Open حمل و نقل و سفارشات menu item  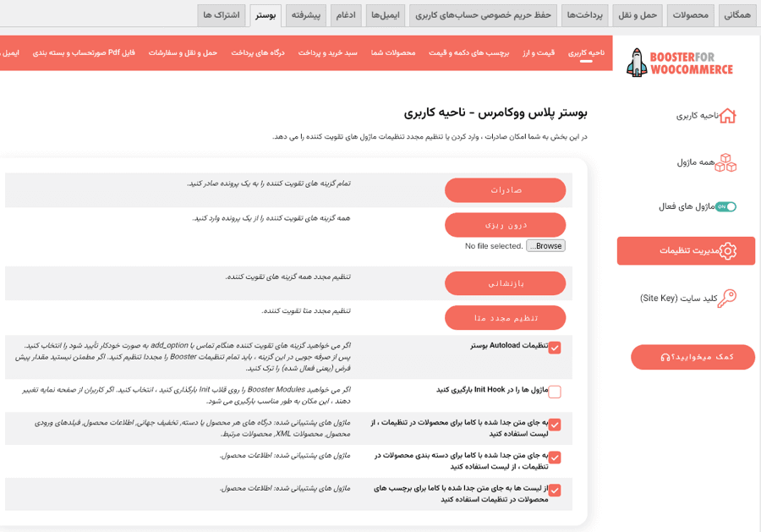click(183, 52)
